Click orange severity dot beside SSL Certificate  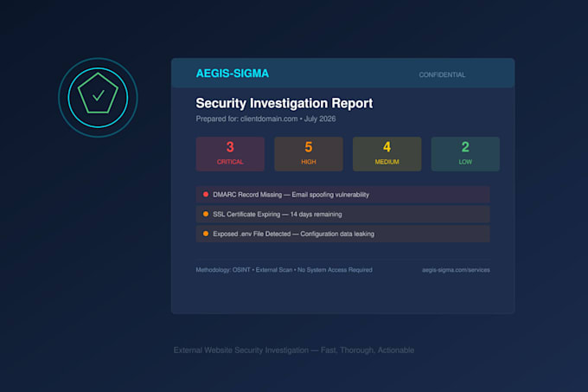(206, 214)
